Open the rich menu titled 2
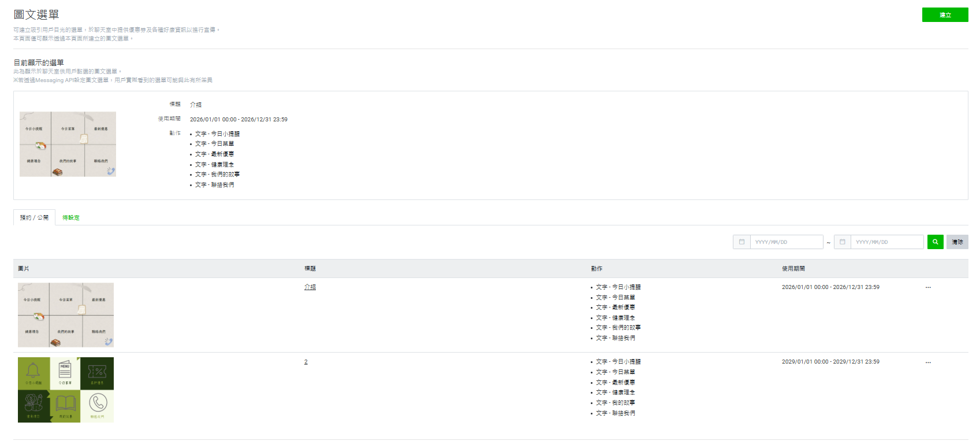This screenshot has width=980, height=448. (x=306, y=362)
